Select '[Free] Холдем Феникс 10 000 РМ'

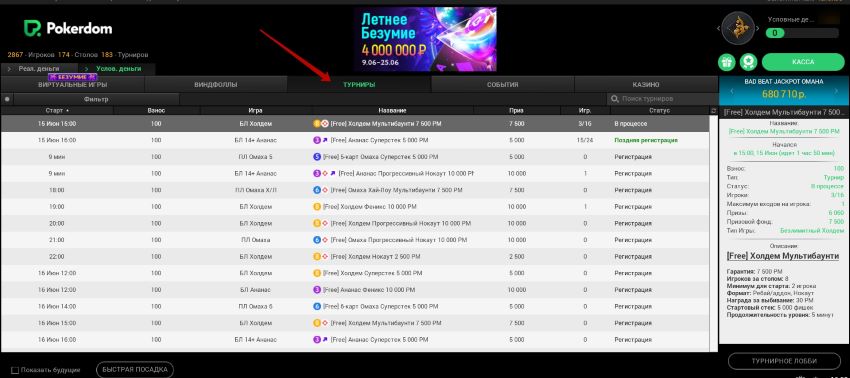369,207
